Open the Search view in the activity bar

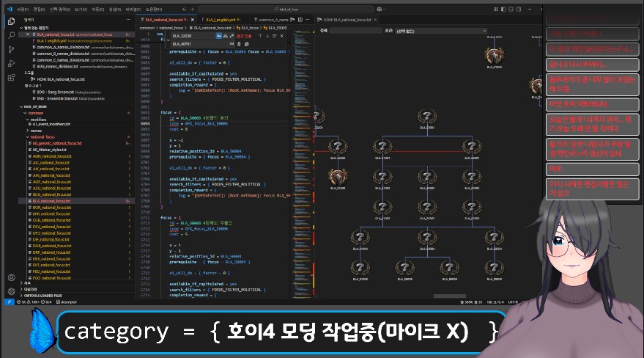[x=11, y=35]
